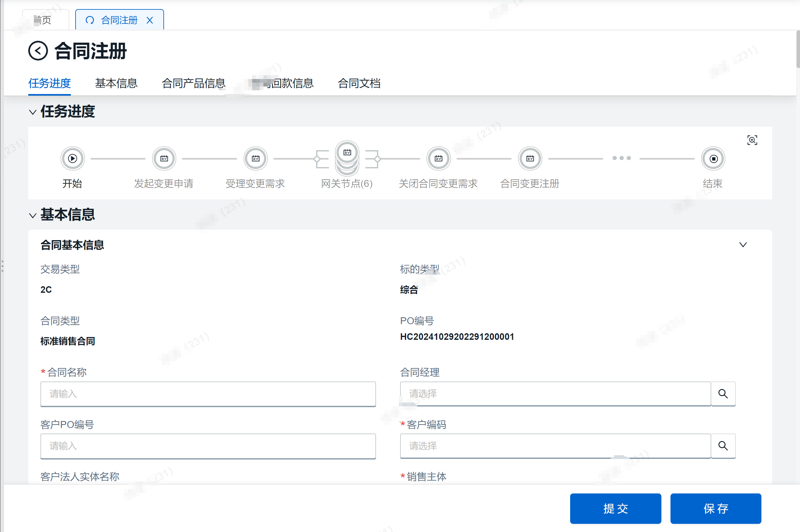Screen dimensions: 800x532
Task: Click the 保存 button
Action: pyautogui.click(x=716, y=508)
